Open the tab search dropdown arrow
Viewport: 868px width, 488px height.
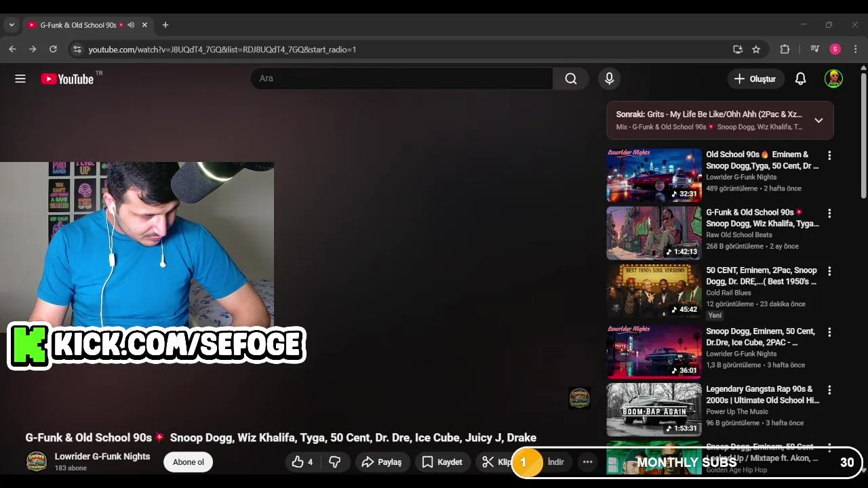coord(12,25)
